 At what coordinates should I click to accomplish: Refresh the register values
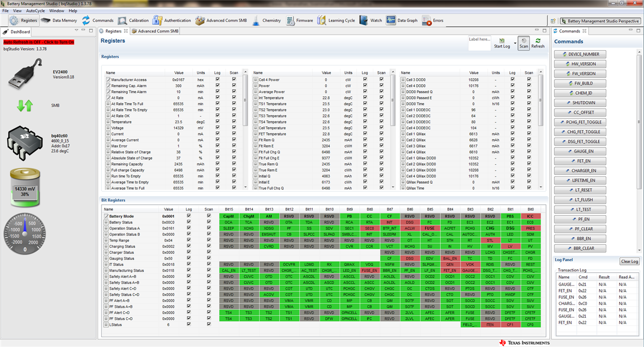click(538, 43)
